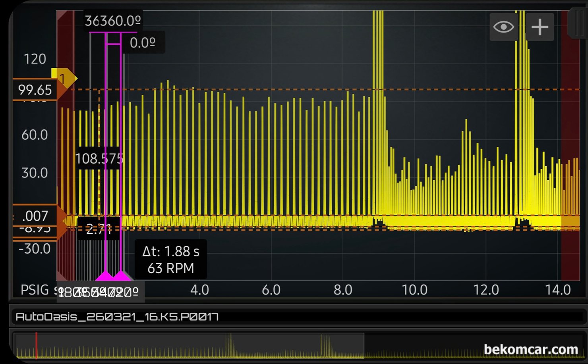Click the AutoOasis file name field
The image size is (588, 364).
116,317
